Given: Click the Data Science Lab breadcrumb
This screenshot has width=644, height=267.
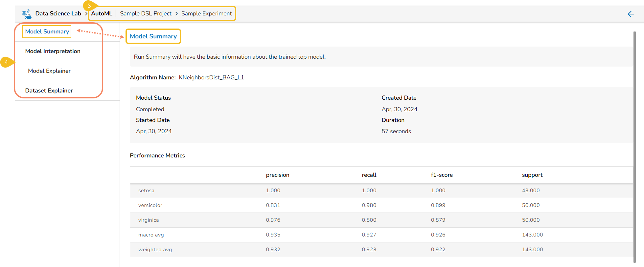Looking at the screenshot, I should tap(58, 13).
